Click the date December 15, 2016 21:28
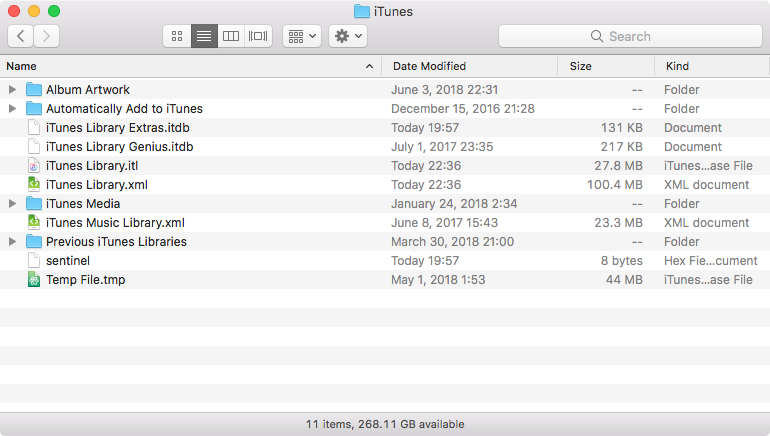The image size is (770, 436). click(x=463, y=109)
